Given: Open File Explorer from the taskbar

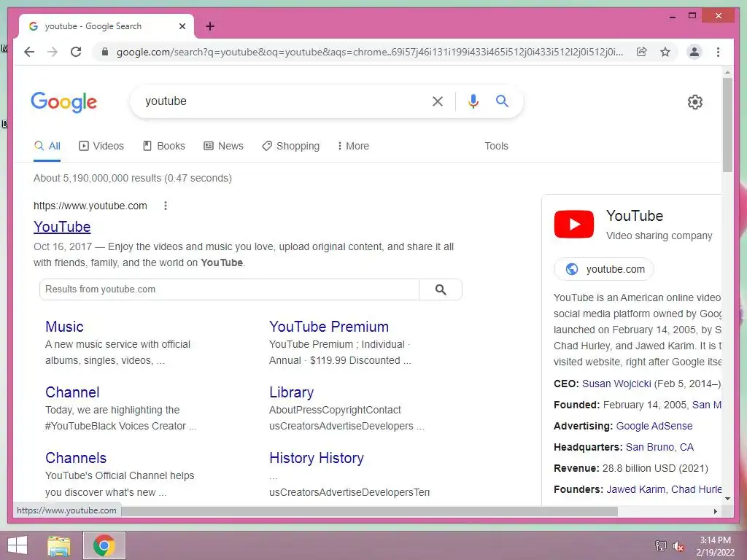Looking at the screenshot, I should click(59, 545).
